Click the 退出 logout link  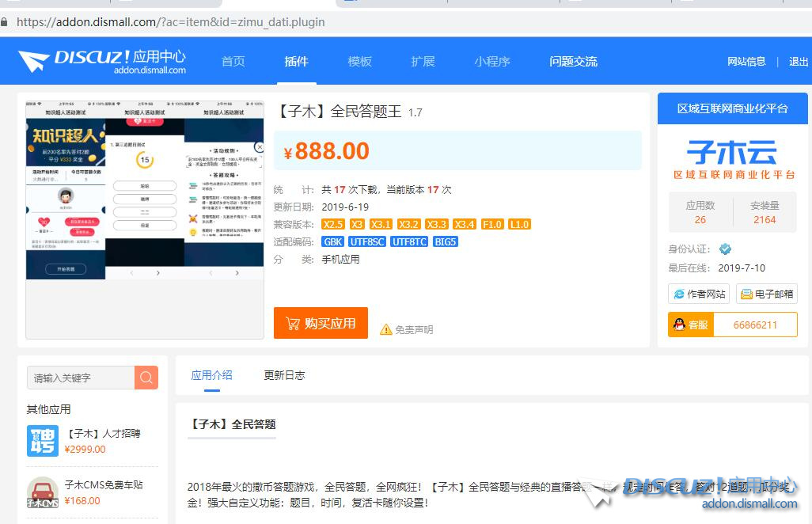click(x=799, y=61)
